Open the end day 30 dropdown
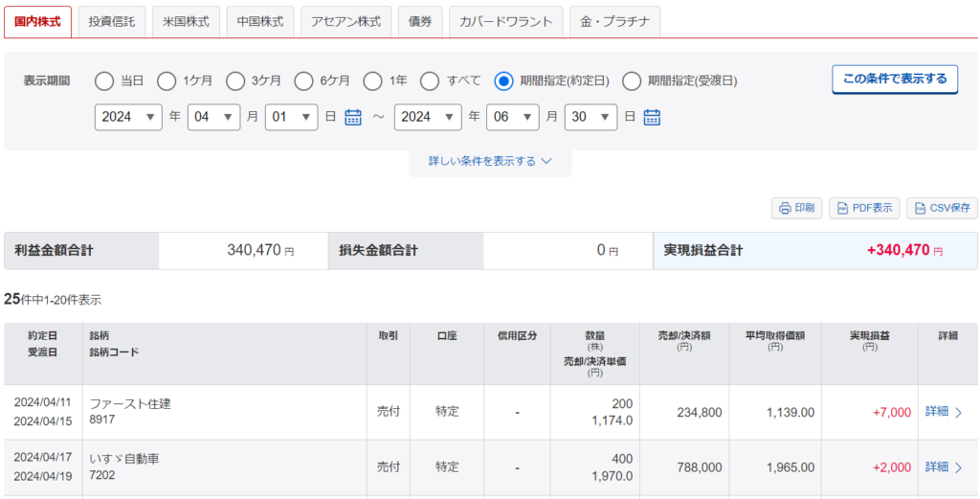 [x=590, y=117]
